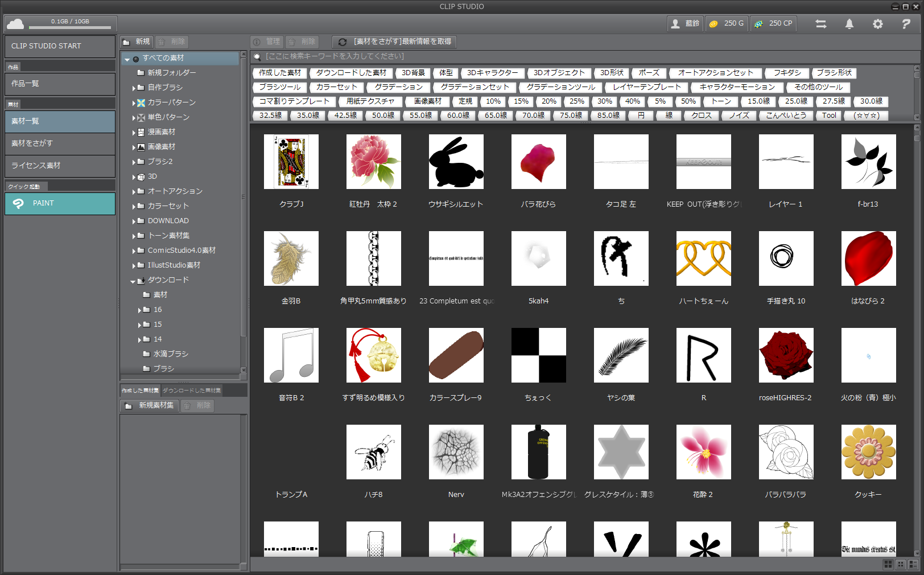Click the 250 G gold coin balance

[x=727, y=24]
